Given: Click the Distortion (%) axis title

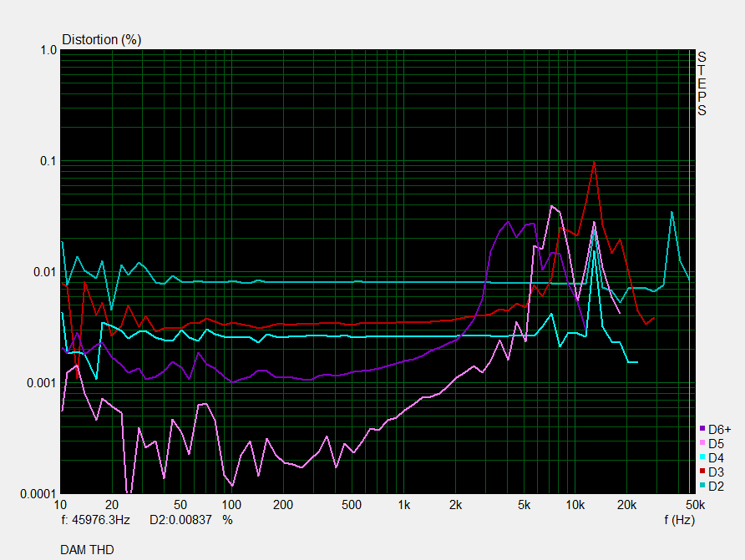Looking at the screenshot, I should (102, 39).
